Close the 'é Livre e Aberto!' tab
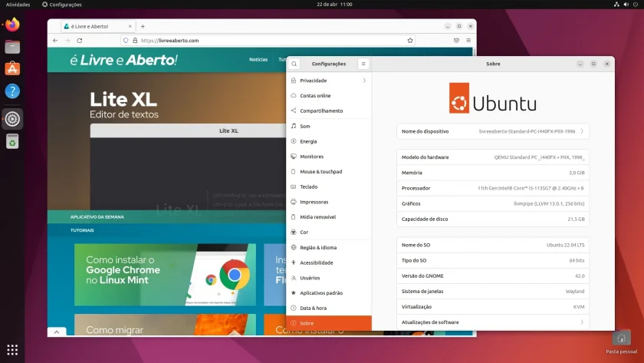This screenshot has height=363, width=644. click(x=130, y=26)
